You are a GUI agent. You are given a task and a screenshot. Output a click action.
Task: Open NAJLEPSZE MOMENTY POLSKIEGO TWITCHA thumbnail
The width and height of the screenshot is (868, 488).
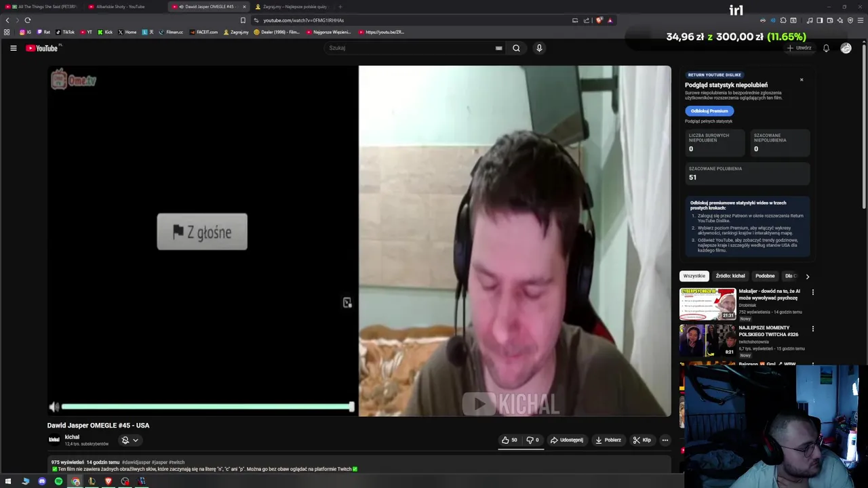pos(707,340)
